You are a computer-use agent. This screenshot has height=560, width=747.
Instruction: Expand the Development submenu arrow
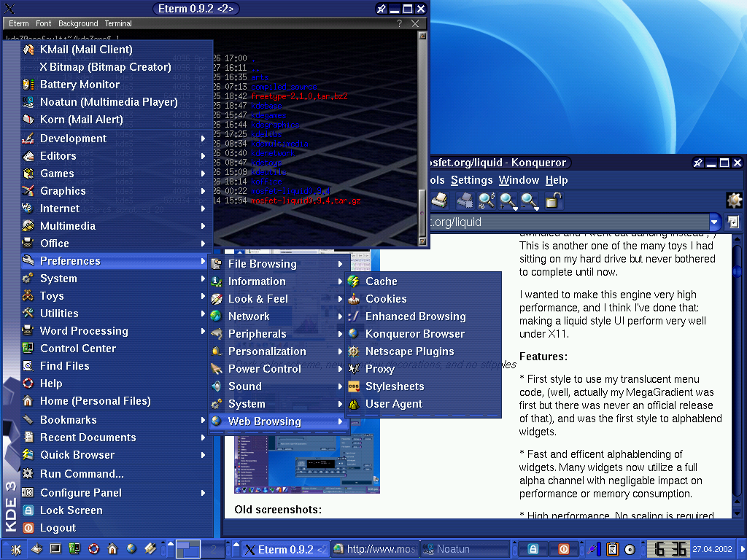tap(204, 139)
